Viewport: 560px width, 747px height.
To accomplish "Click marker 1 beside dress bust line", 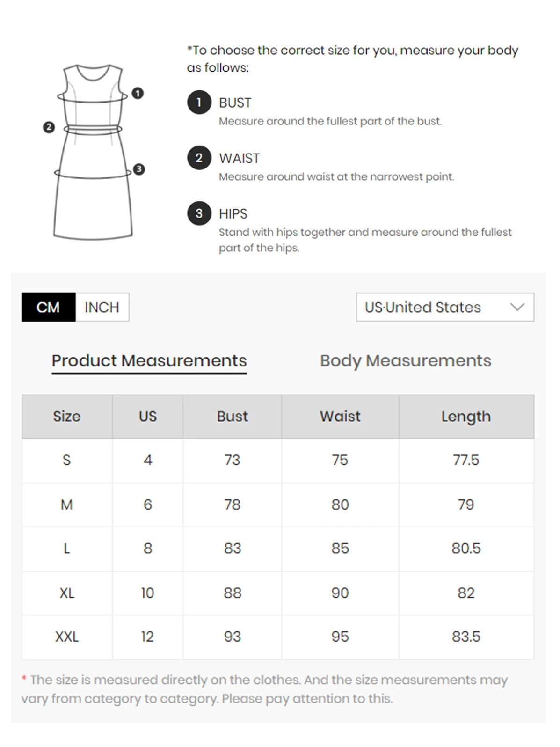I will click(138, 93).
